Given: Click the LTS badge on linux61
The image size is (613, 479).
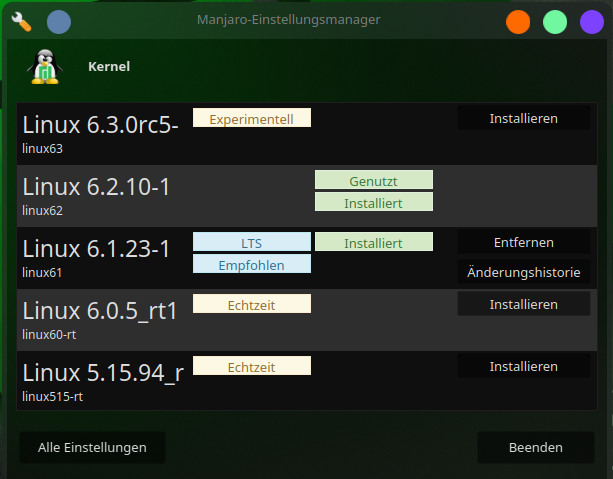Looking at the screenshot, I should click(252, 242).
